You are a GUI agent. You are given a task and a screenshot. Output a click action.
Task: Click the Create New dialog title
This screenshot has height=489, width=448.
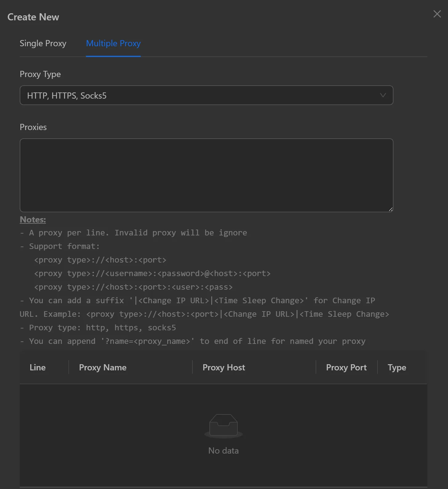click(x=33, y=17)
